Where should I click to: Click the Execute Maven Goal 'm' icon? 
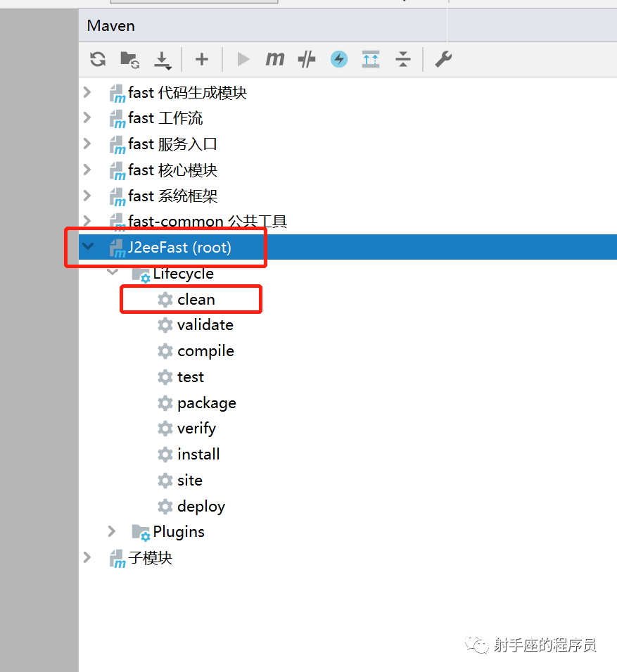coord(274,58)
